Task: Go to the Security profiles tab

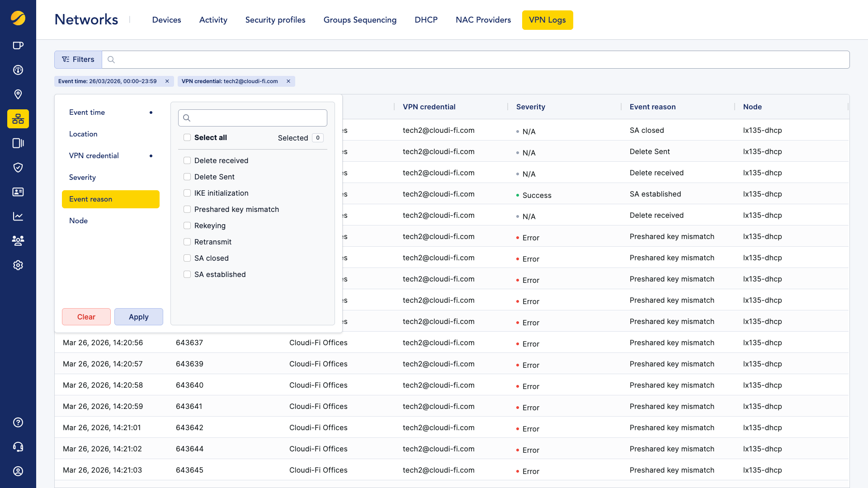Action: pyautogui.click(x=275, y=20)
